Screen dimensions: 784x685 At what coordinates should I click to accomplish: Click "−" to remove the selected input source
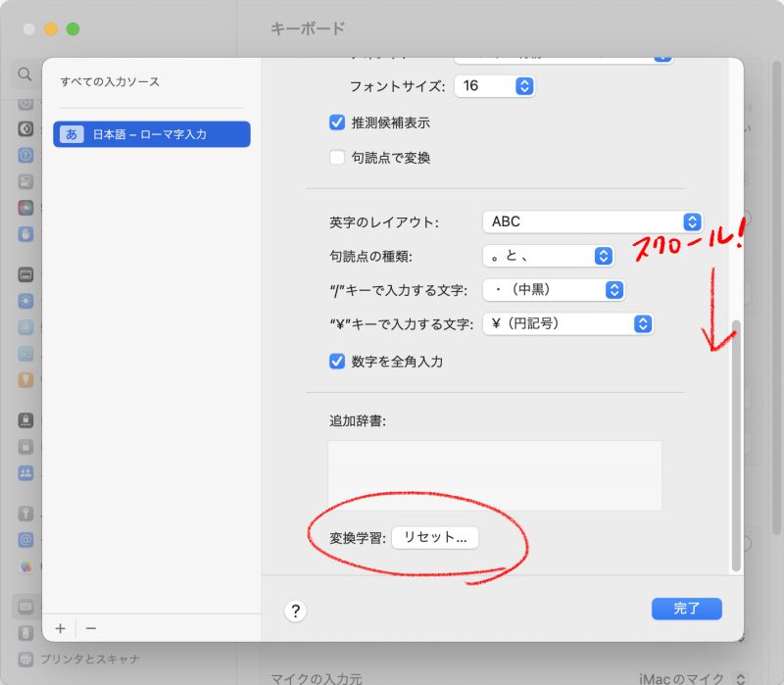(x=92, y=628)
